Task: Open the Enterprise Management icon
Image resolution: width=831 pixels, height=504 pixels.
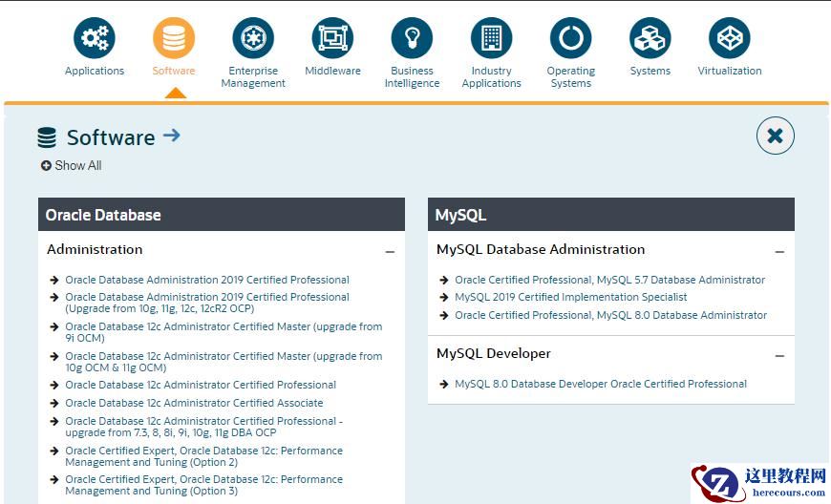Action: (x=253, y=37)
